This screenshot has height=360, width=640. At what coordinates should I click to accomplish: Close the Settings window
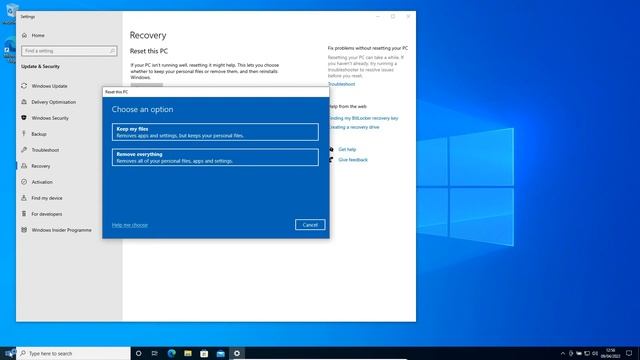(408, 17)
